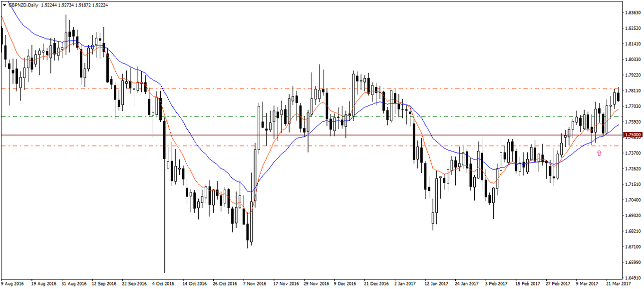Click price axis value 1.80330
644x289 pixels.
click(634, 59)
